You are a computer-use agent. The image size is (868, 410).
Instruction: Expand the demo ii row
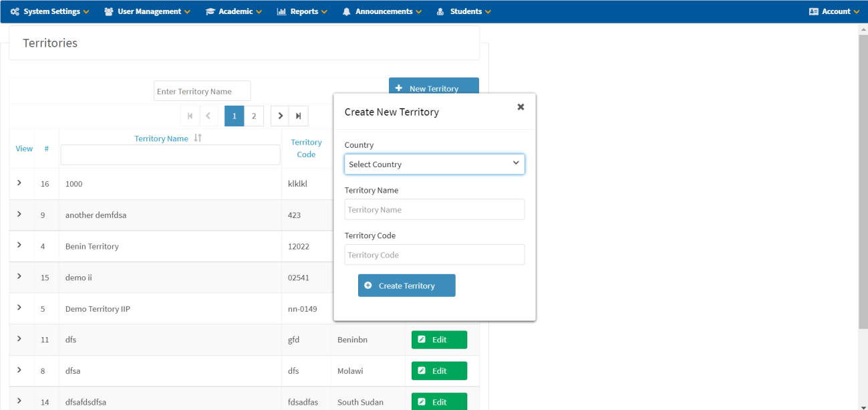19,276
